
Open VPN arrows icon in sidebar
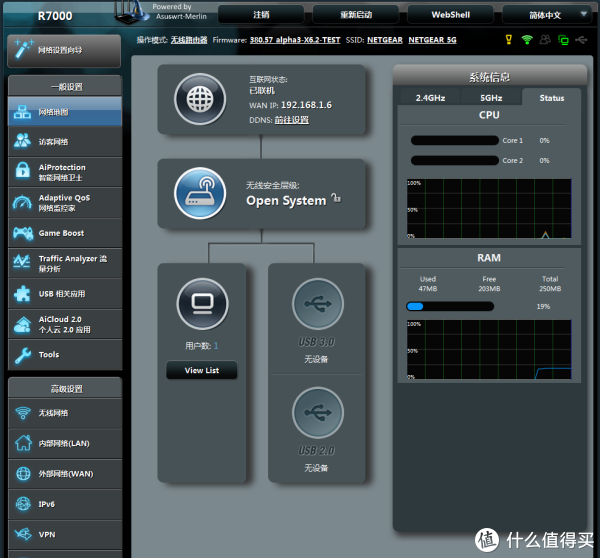point(23,534)
